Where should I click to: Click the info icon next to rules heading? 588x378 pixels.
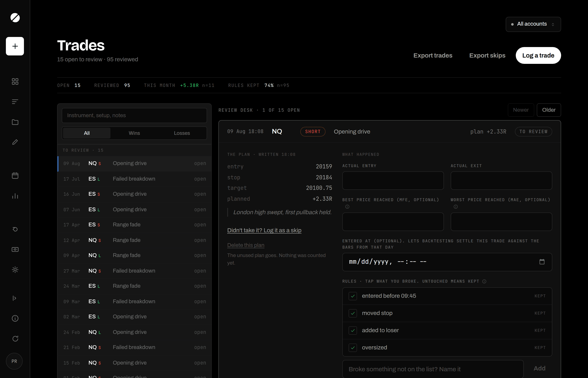pyautogui.click(x=484, y=281)
